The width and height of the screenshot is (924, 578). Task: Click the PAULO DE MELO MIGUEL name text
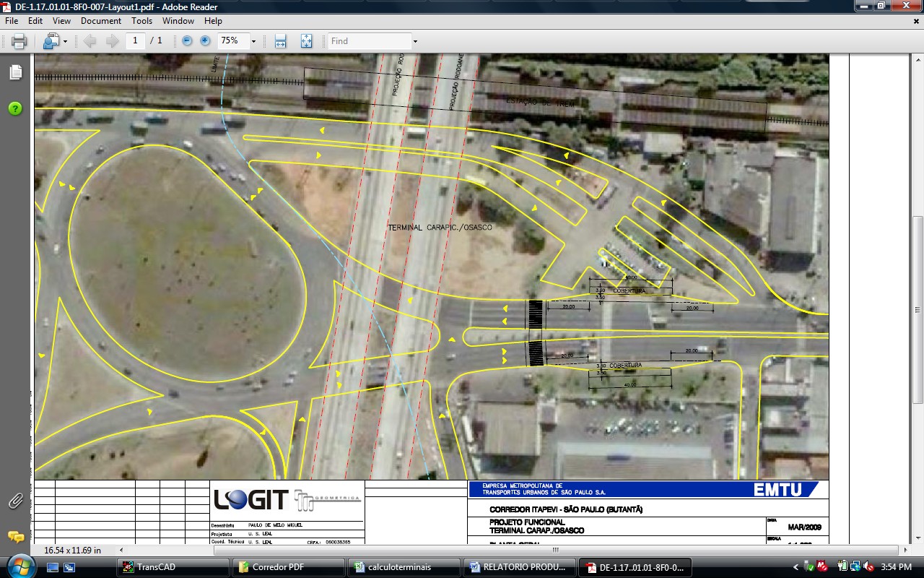pos(275,526)
